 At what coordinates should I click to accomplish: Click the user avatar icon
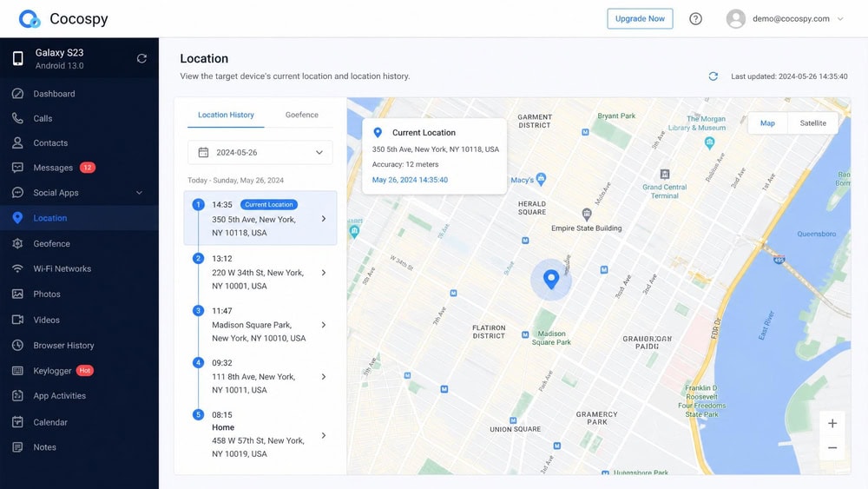(736, 19)
